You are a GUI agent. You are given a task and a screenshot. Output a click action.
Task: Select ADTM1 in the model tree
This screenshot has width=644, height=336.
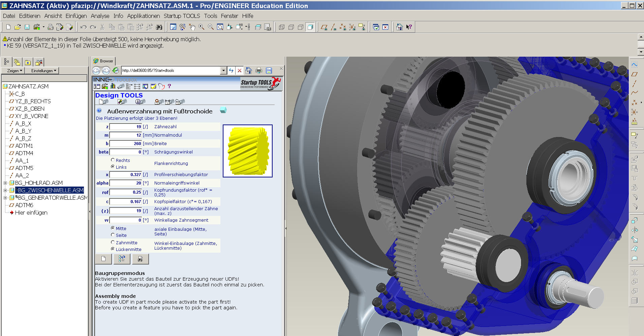point(24,146)
